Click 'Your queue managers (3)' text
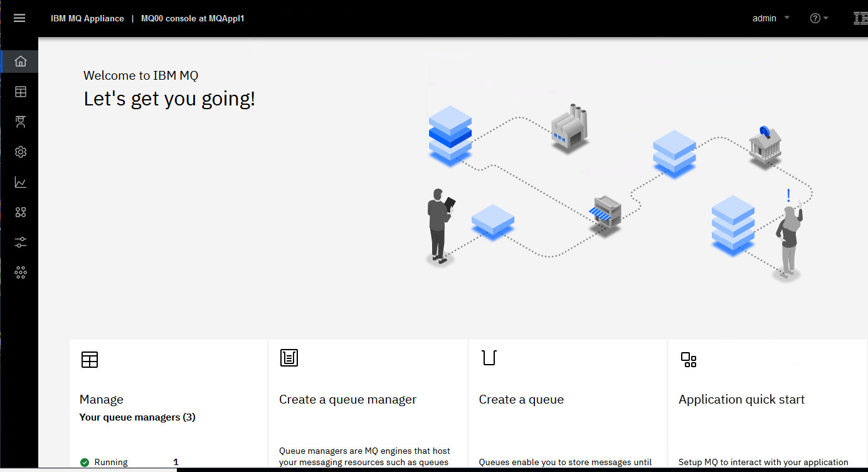Image resolution: width=868 pixels, height=472 pixels. [137, 417]
